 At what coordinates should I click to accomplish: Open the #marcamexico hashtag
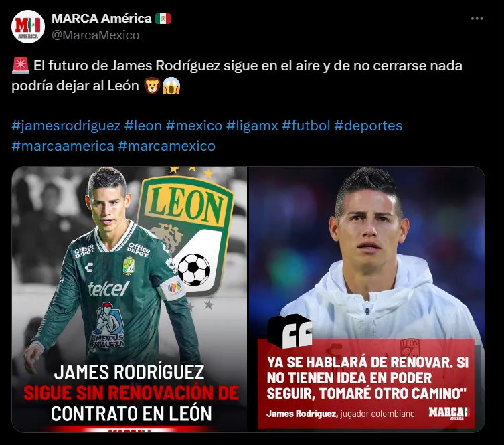pos(167,146)
